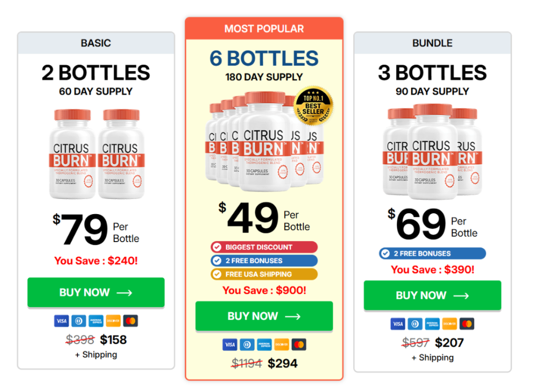The width and height of the screenshot is (539, 392).
Task: Click the Discover icon in the Most Popular card
Action: click(282, 345)
